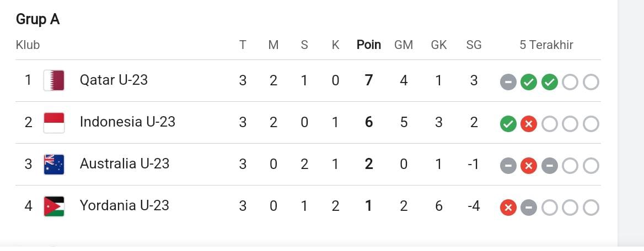Screen dimensions: 644x251
Task: Click the SG column header
Action: pyautogui.click(x=474, y=45)
